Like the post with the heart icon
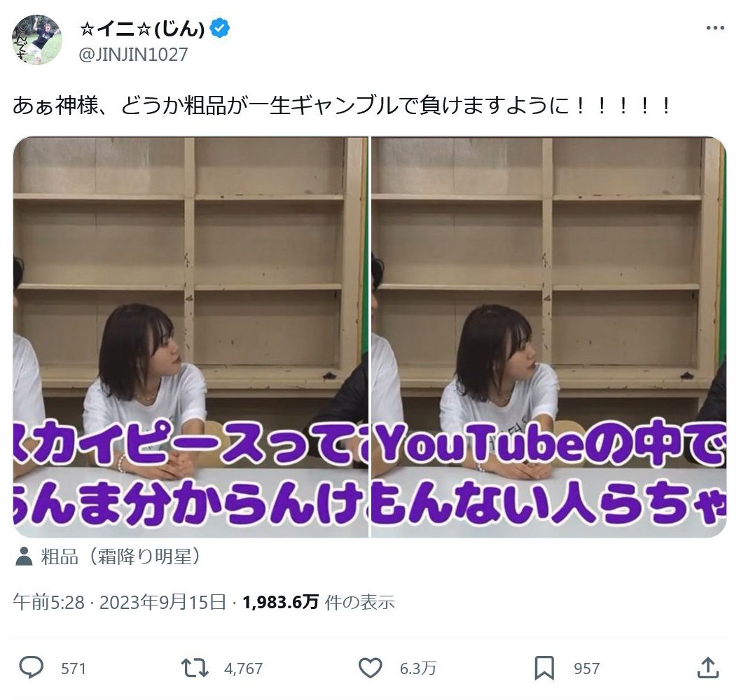This screenshot has height=700, width=739. tap(370, 668)
